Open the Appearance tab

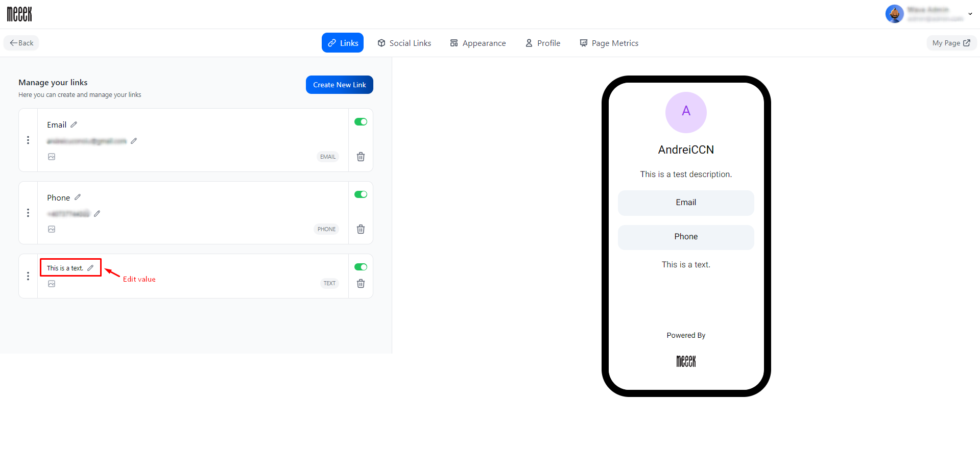(477, 43)
